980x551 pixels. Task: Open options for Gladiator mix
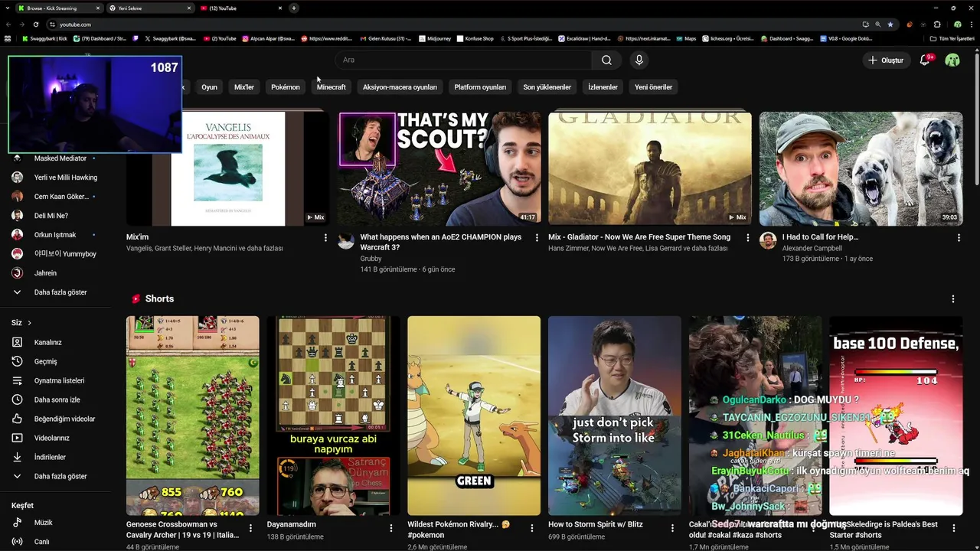(748, 238)
